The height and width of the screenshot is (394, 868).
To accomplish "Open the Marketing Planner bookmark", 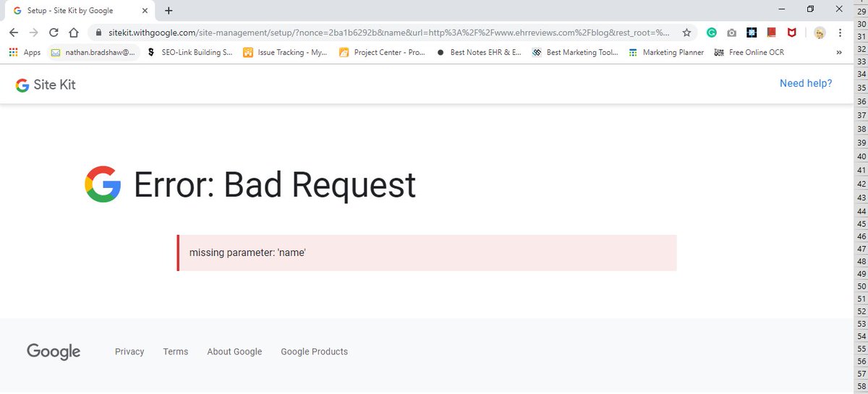I will tap(666, 52).
